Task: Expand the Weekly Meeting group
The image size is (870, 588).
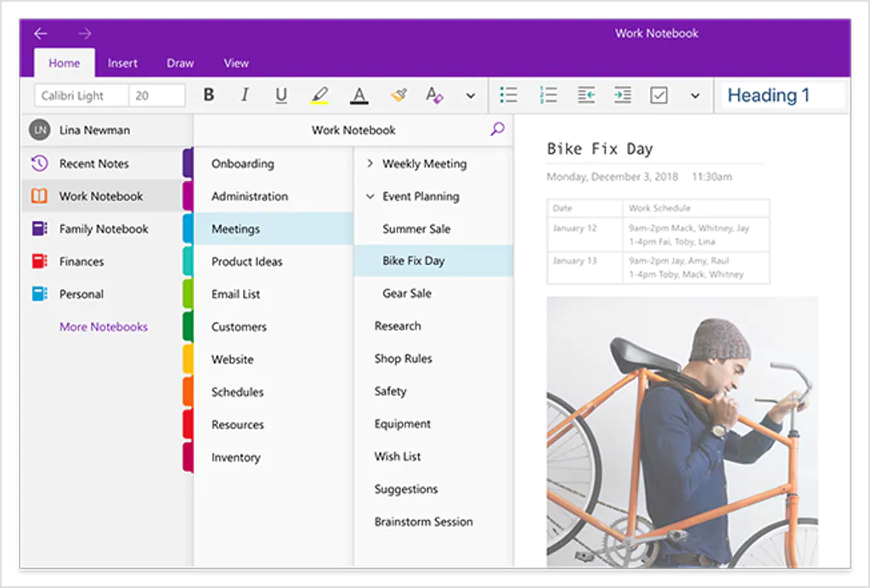Action: pyautogui.click(x=369, y=163)
